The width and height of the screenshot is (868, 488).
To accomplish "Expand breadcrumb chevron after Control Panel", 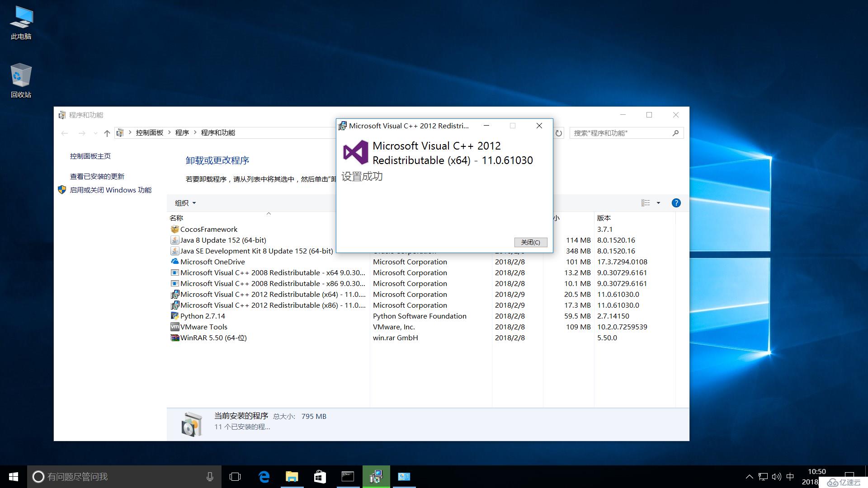I will coord(170,132).
